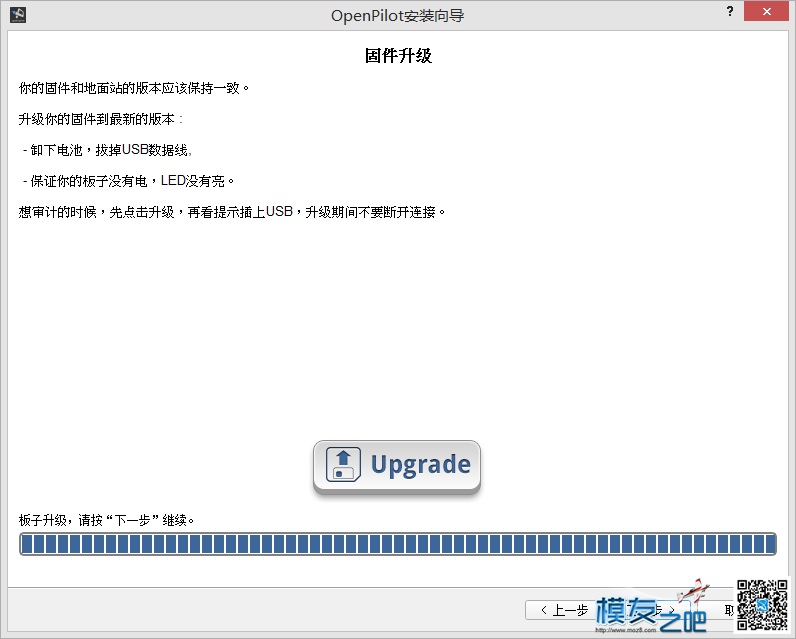Select the 固件升级 heading text
Screen dimensions: 796x639
click(399, 55)
